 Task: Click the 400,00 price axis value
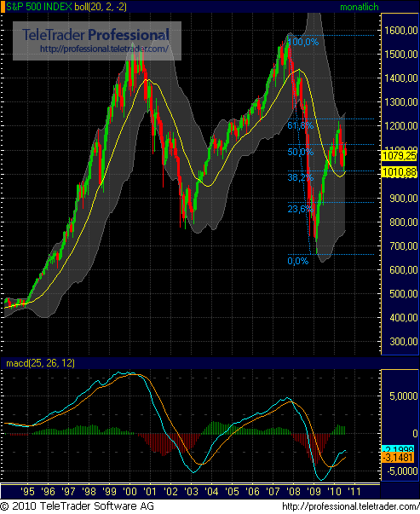pos(404,318)
